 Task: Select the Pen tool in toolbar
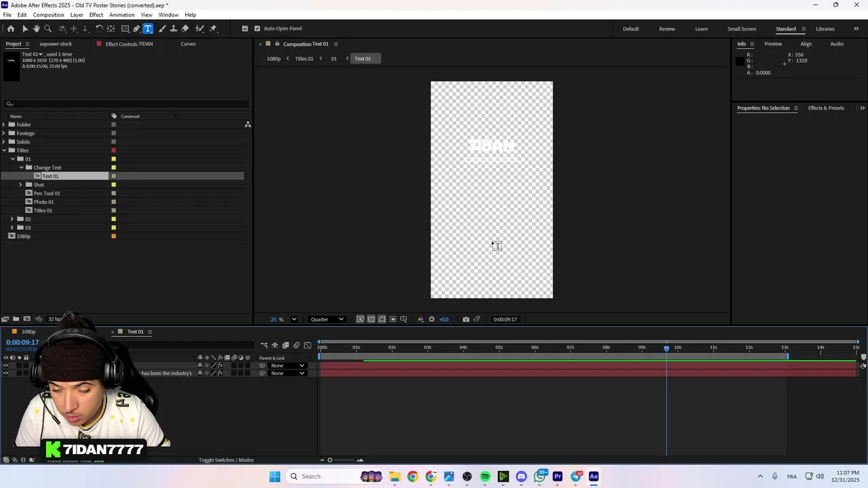[136, 28]
